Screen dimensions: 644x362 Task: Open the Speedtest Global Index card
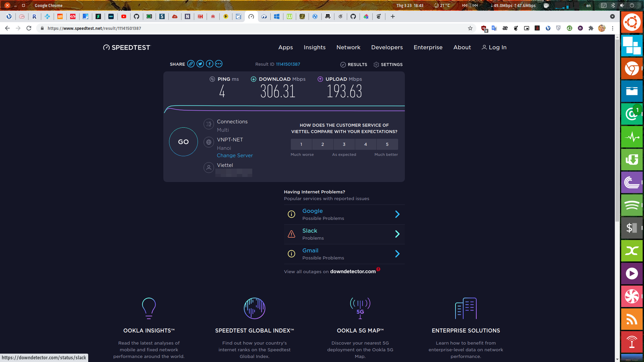(x=255, y=328)
